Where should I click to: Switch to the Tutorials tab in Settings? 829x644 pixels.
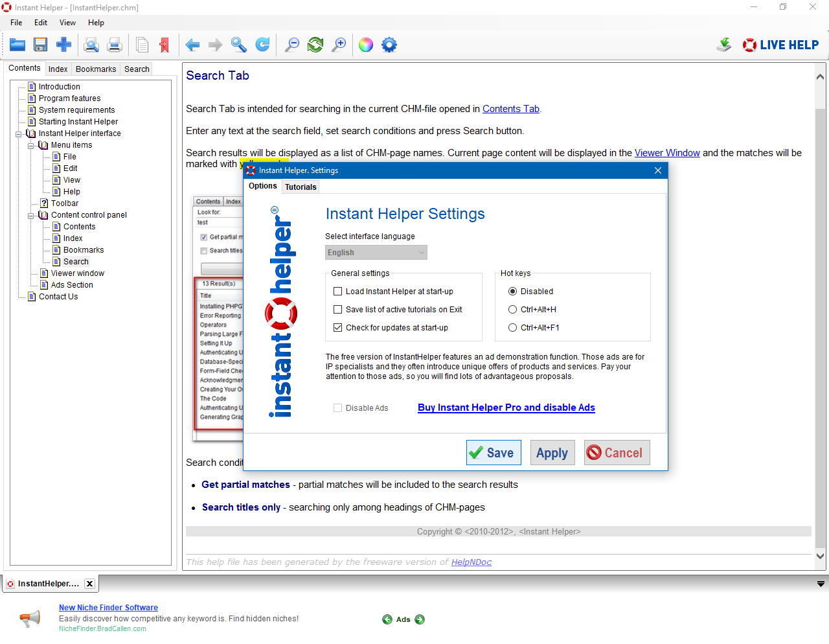click(301, 187)
